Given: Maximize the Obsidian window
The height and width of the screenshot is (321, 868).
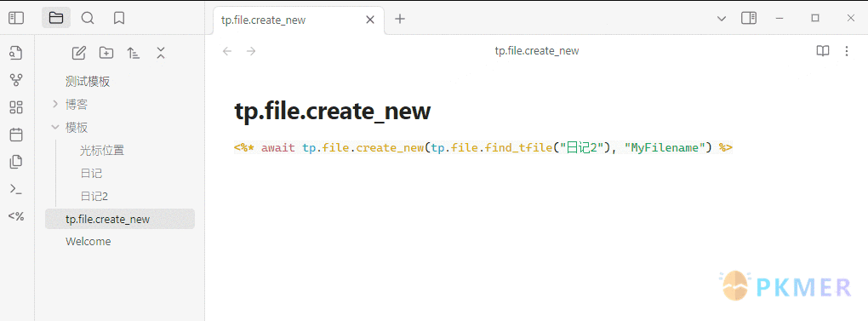Looking at the screenshot, I should pos(815,18).
